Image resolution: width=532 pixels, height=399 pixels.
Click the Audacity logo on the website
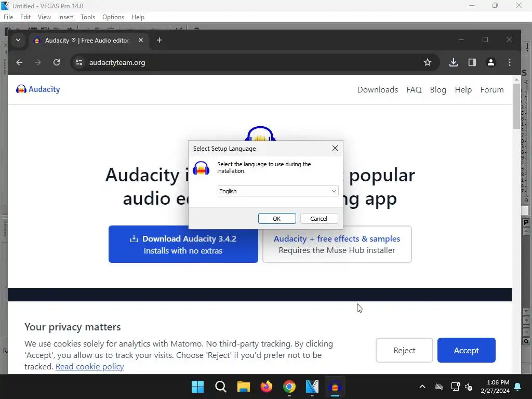38,89
